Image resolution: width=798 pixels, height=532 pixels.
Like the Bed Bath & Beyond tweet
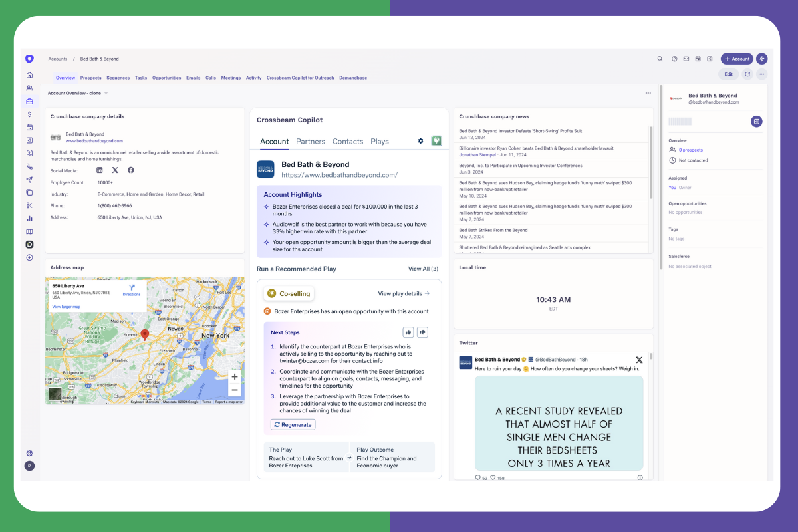pos(493,477)
